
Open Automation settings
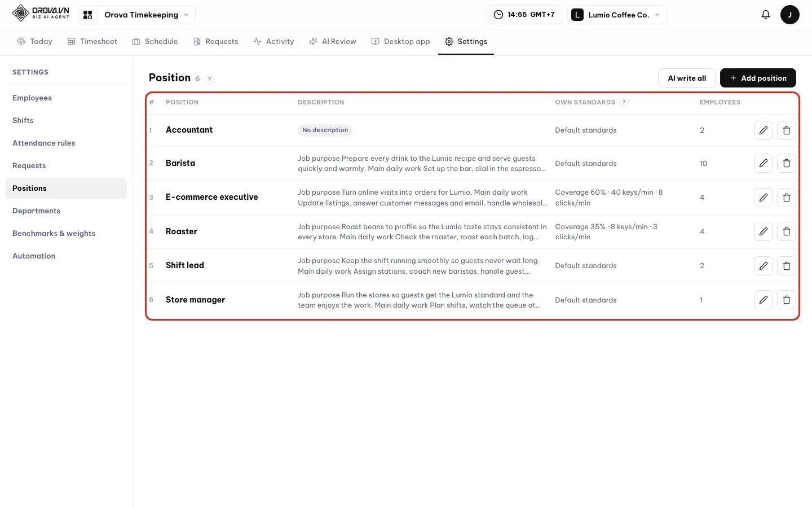[x=66, y=256]
